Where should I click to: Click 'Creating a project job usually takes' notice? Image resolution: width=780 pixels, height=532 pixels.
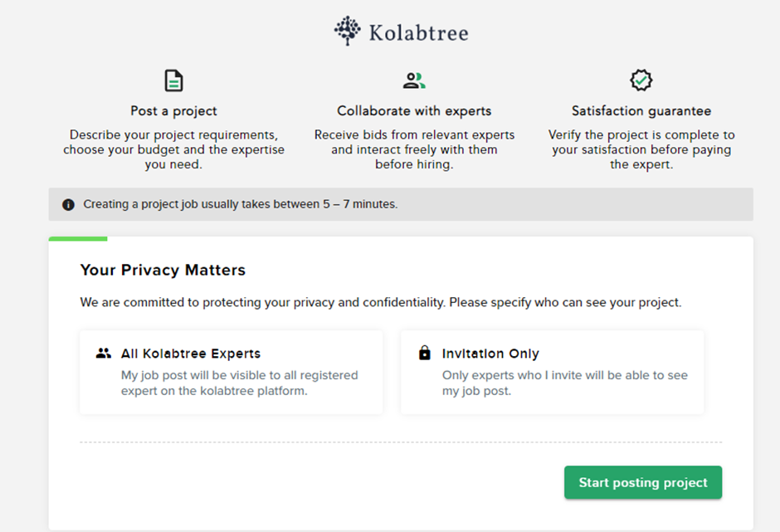pyautogui.click(x=241, y=204)
